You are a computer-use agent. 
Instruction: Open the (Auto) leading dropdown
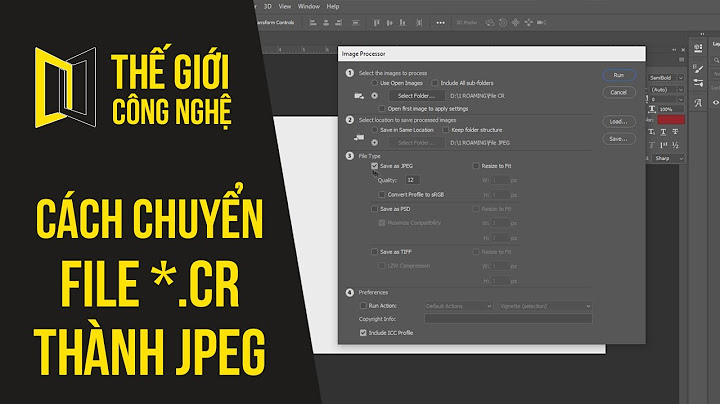pyautogui.click(x=667, y=90)
